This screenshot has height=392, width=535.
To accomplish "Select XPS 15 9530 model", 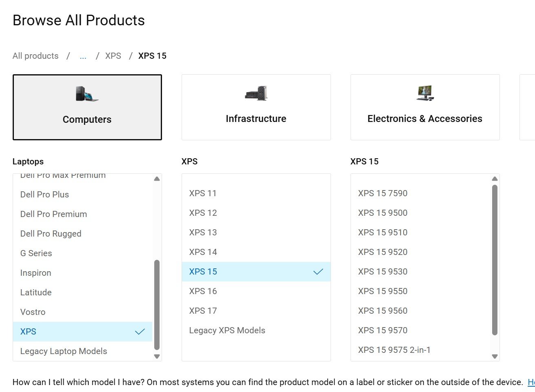I will click(382, 272).
